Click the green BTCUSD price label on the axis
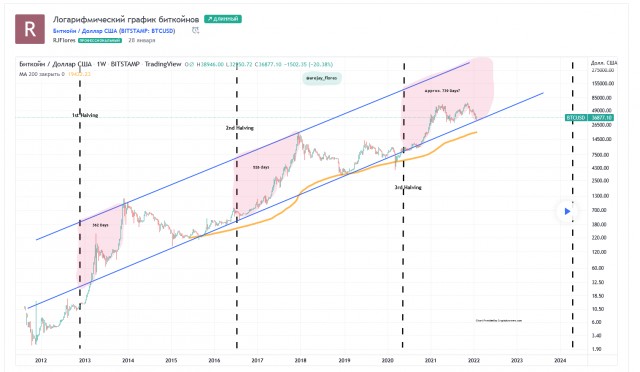This screenshot has height=372, width=640. click(589, 118)
